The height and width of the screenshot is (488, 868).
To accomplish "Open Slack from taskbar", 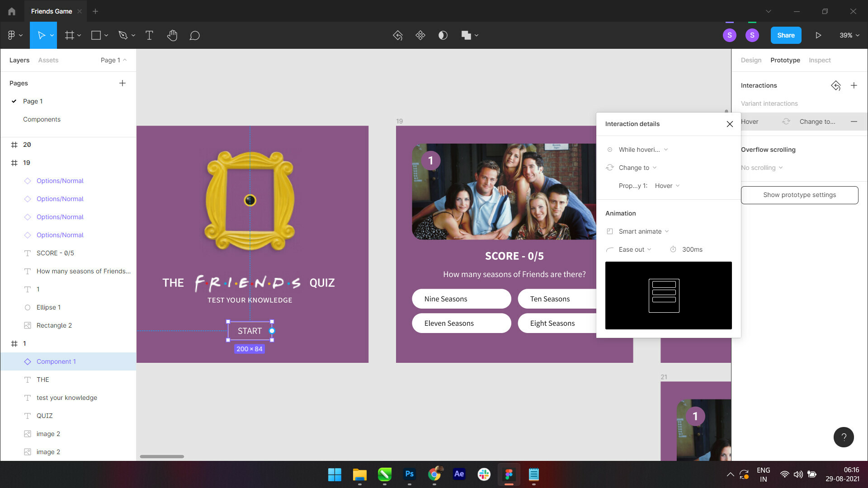I will point(484,474).
